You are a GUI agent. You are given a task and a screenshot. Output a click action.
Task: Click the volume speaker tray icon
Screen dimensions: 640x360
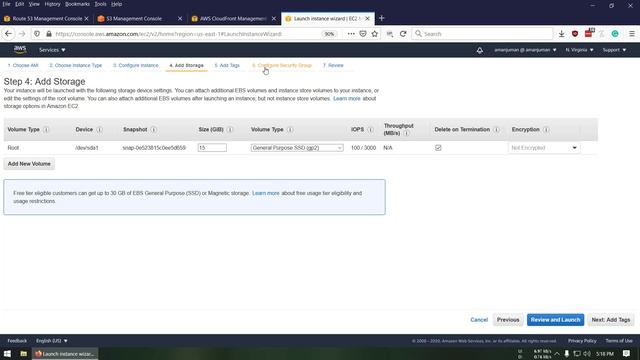(x=587, y=353)
